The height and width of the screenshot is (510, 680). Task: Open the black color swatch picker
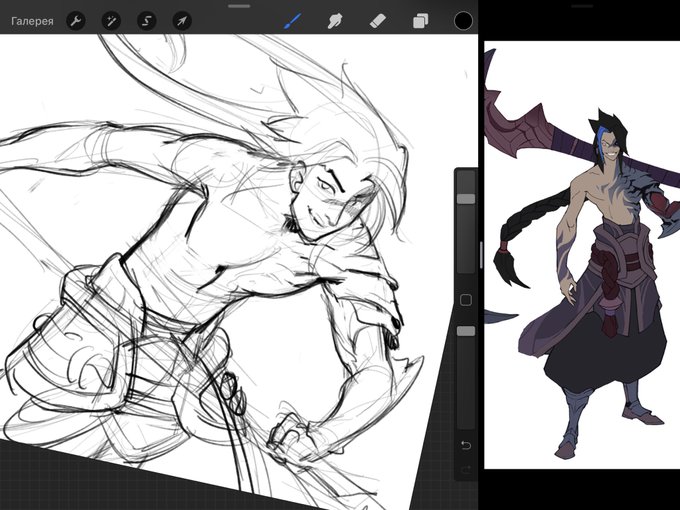(x=463, y=21)
